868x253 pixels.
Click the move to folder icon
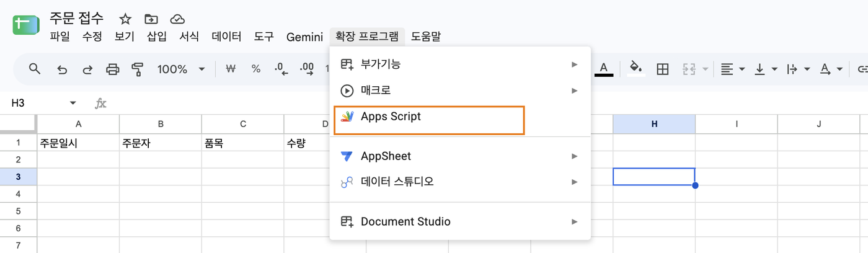151,19
